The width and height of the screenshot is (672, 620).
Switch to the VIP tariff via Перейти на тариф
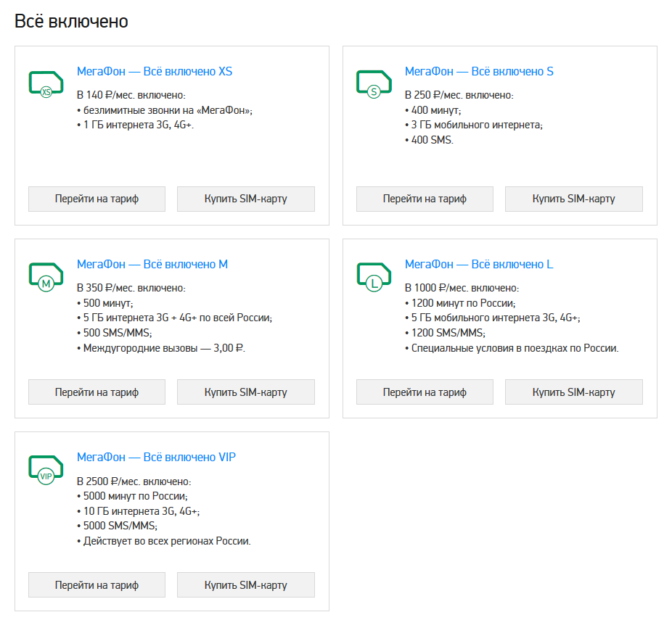pyautogui.click(x=97, y=584)
